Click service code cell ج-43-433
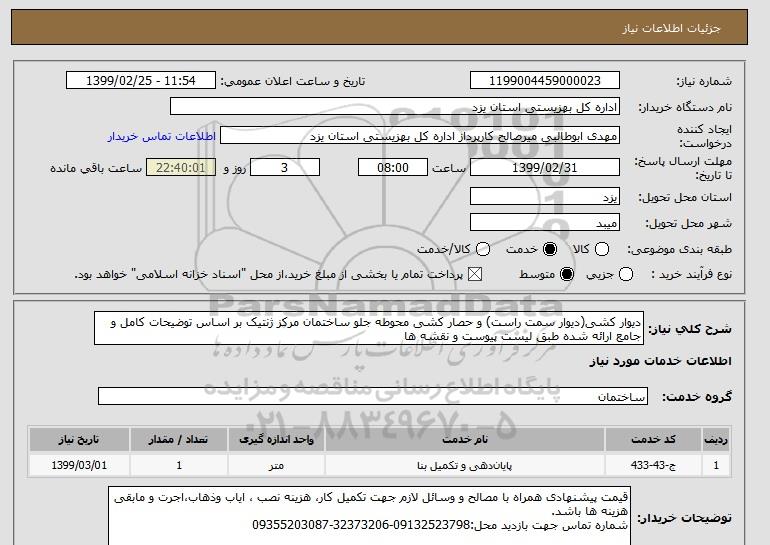 pyautogui.click(x=653, y=465)
